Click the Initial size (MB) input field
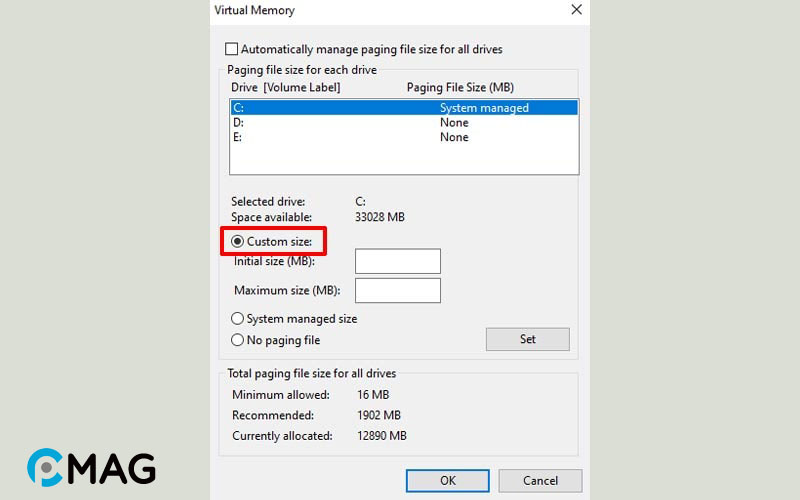The image size is (800, 500). (x=397, y=261)
